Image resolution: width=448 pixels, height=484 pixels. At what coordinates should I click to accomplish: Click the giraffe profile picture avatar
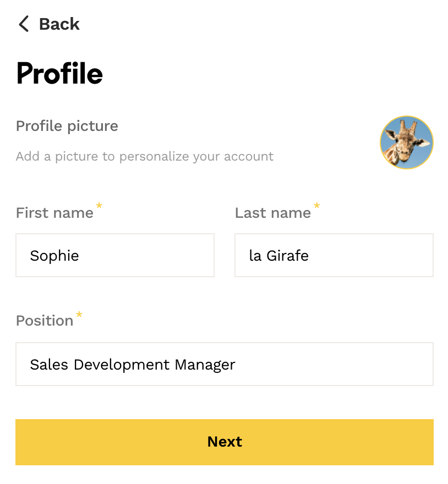tap(406, 142)
